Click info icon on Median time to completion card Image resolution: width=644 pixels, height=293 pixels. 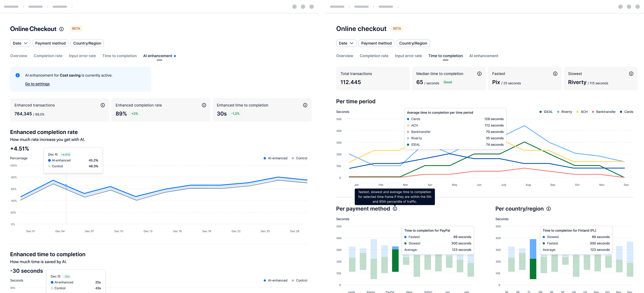[x=479, y=74]
